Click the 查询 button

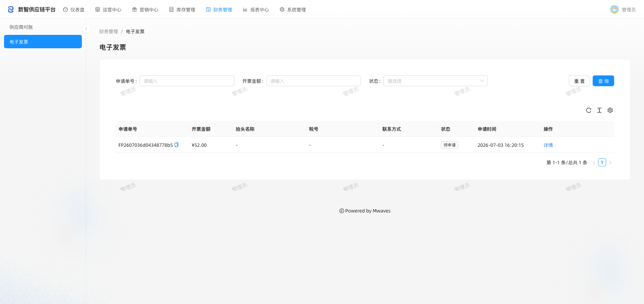click(x=603, y=81)
